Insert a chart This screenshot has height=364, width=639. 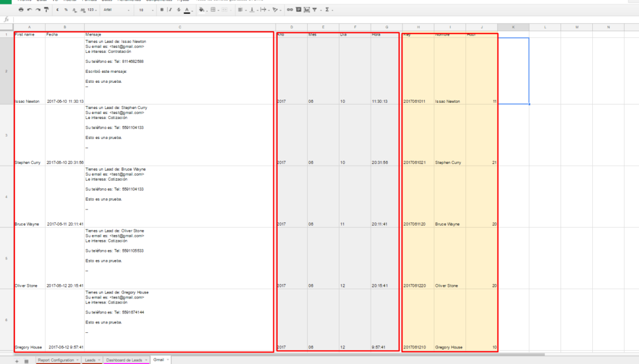(x=307, y=10)
